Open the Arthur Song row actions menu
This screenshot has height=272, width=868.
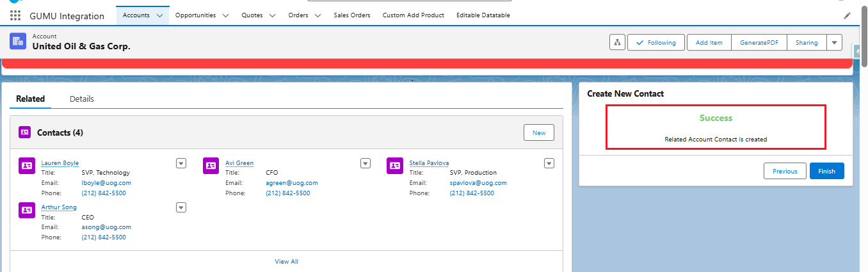point(181,207)
